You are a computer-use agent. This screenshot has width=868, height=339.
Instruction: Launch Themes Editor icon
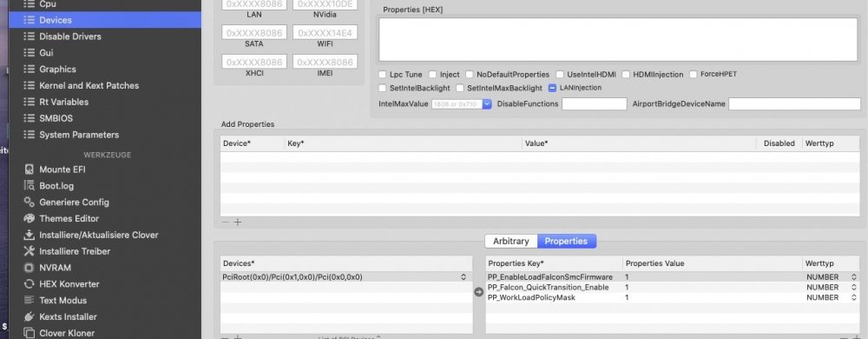pos(30,218)
